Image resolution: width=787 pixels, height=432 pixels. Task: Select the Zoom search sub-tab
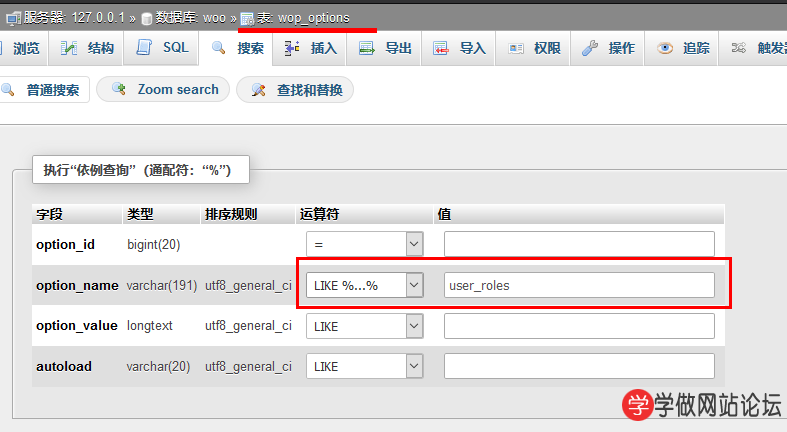pos(165,90)
